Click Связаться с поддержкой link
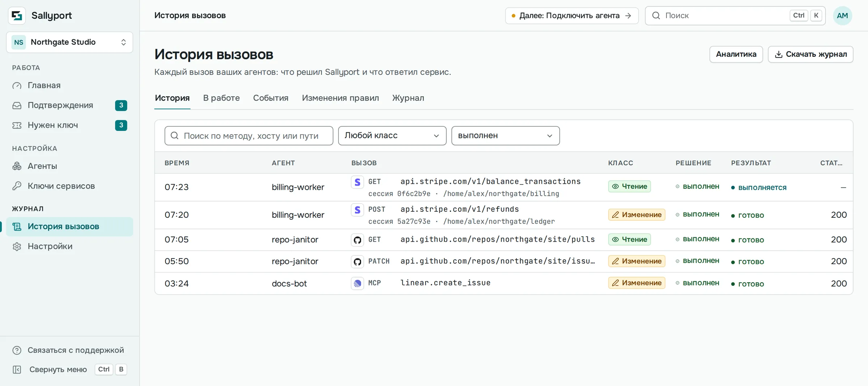Screen dimensions: 868x386 (69, 350)
